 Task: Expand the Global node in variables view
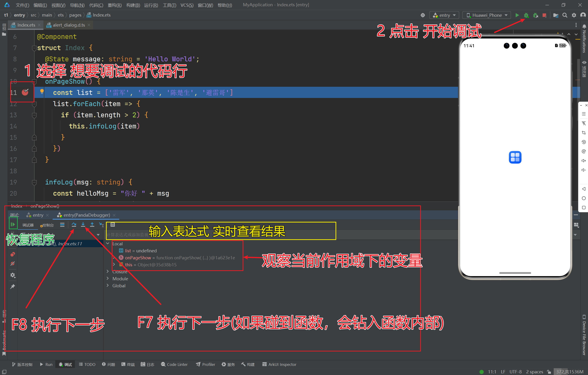pyautogui.click(x=107, y=285)
